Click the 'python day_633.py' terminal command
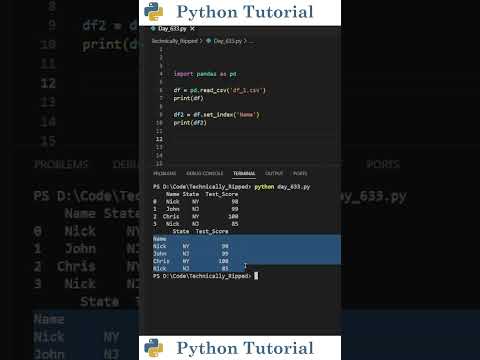 282,187
